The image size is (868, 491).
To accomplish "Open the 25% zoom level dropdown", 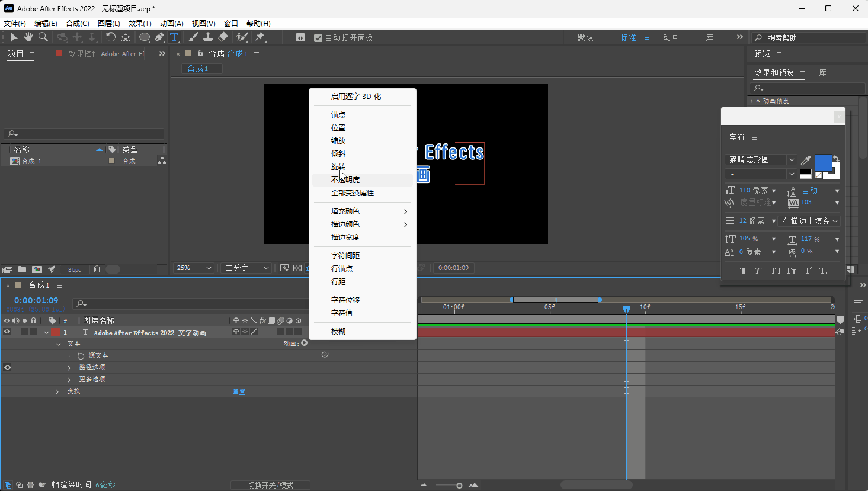I will click(x=193, y=268).
